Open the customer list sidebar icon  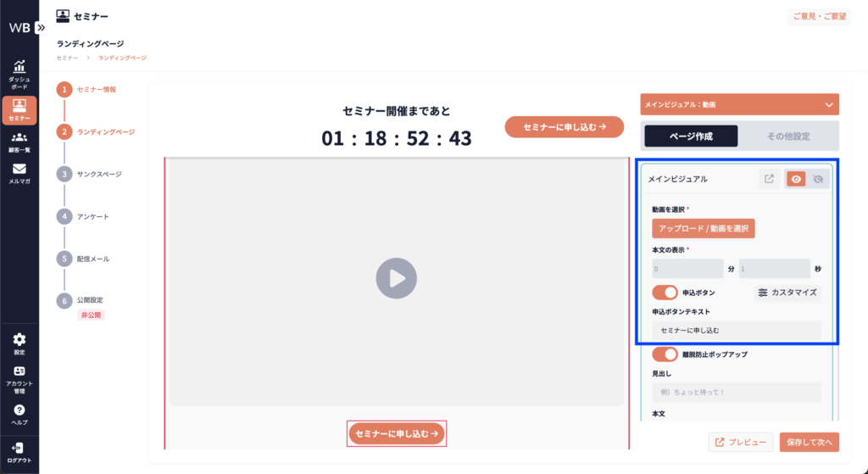(19, 138)
